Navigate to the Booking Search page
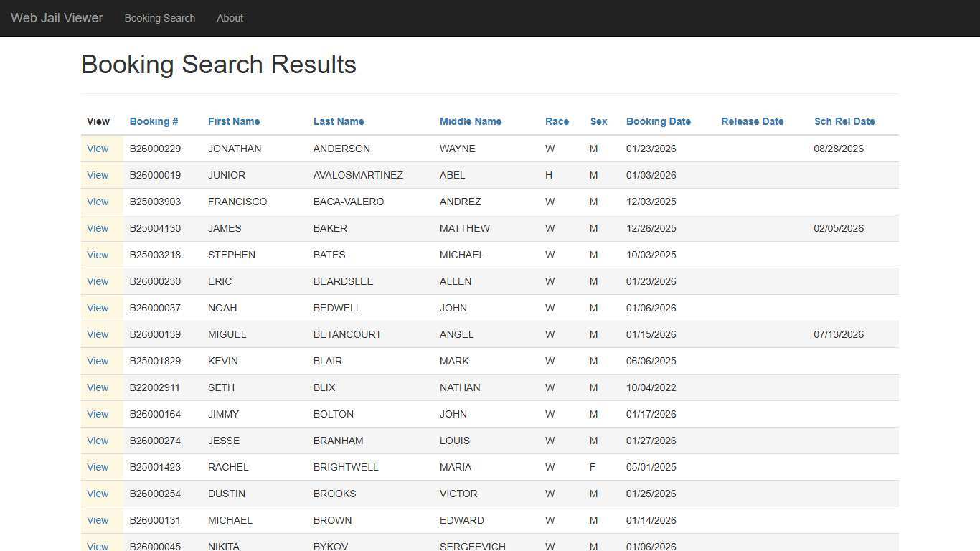The height and width of the screenshot is (551, 980). point(159,18)
